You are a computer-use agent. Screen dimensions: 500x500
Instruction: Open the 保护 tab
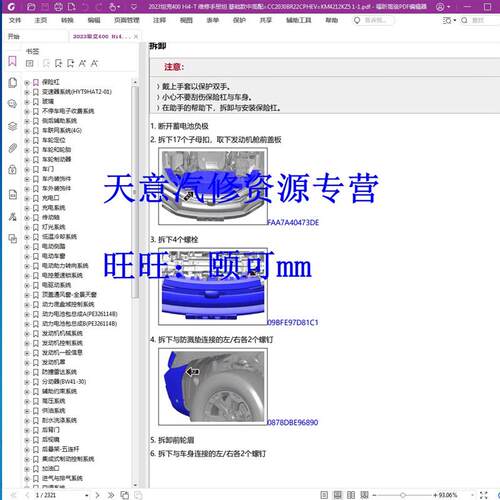pyautogui.click(x=239, y=20)
